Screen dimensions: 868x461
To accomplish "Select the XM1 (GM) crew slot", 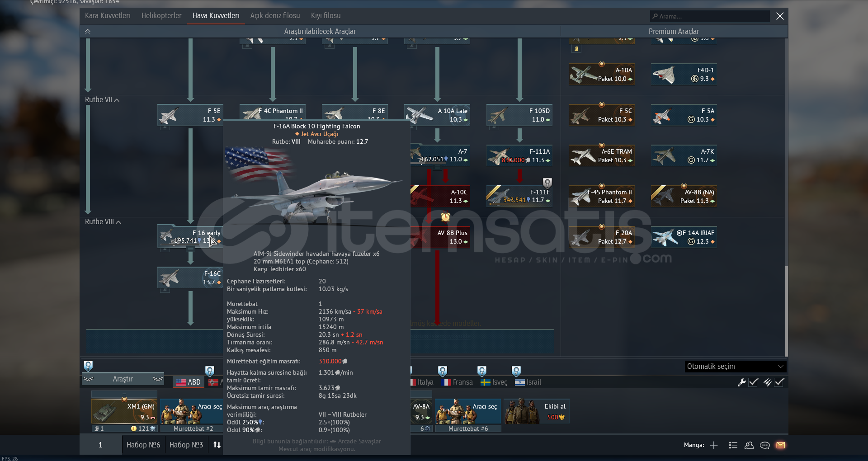I will tap(124, 412).
